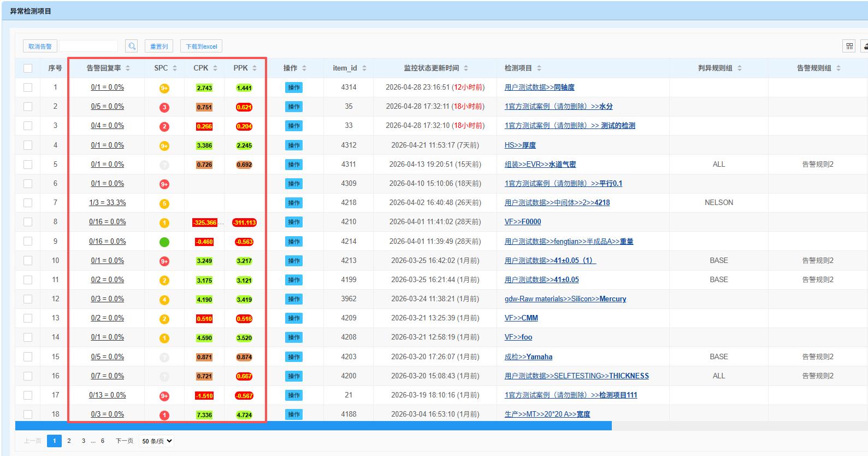This screenshot has height=456, width=868.
Task: Click the SPC yellow 9+ badge in row 1
Action: pyautogui.click(x=164, y=88)
